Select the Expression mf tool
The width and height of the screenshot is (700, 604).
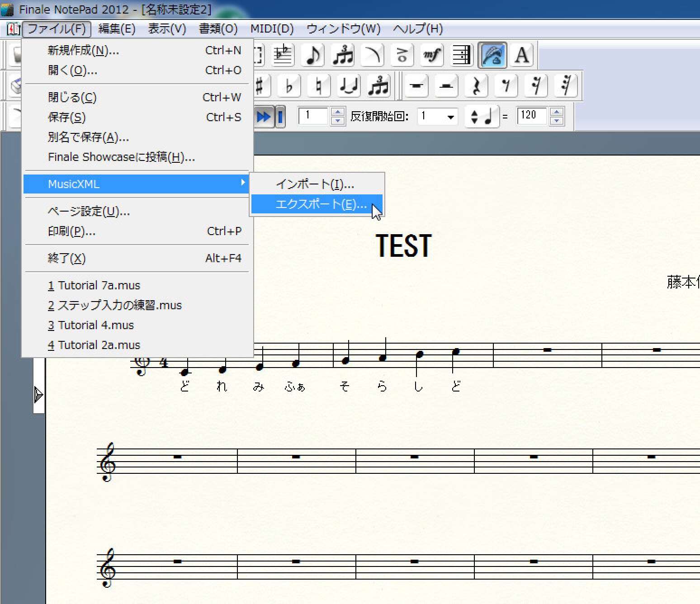431,55
